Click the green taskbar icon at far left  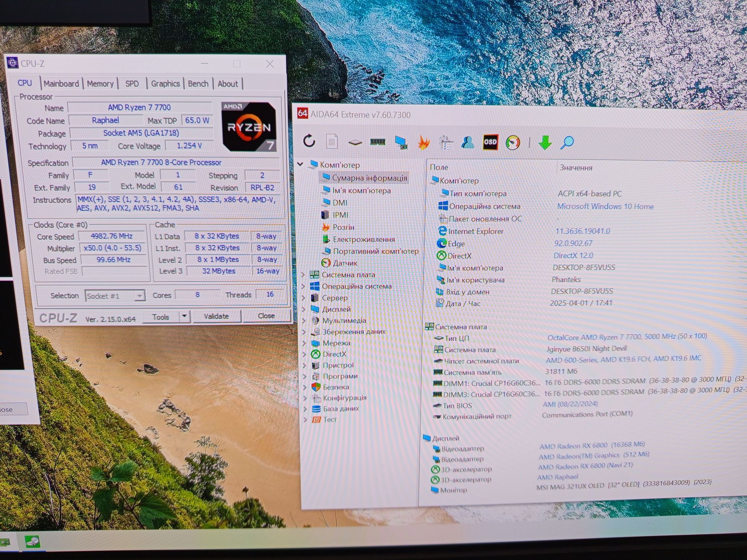tap(5, 542)
